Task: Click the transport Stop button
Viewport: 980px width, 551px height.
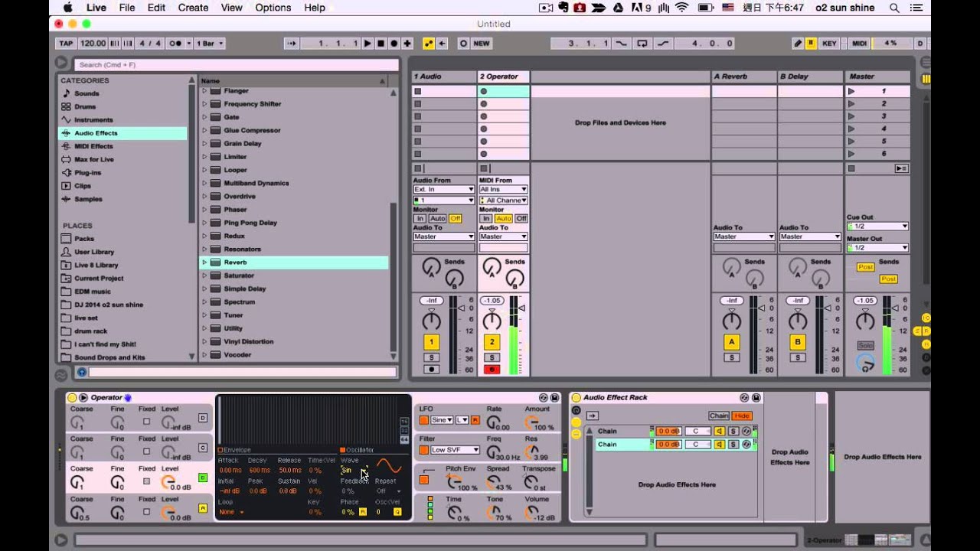Action: [x=381, y=44]
